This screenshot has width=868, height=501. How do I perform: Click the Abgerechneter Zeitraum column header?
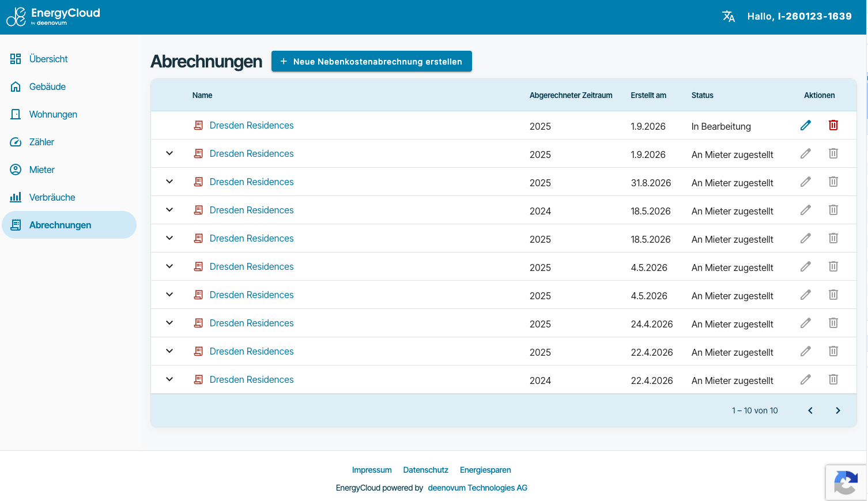(571, 95)
